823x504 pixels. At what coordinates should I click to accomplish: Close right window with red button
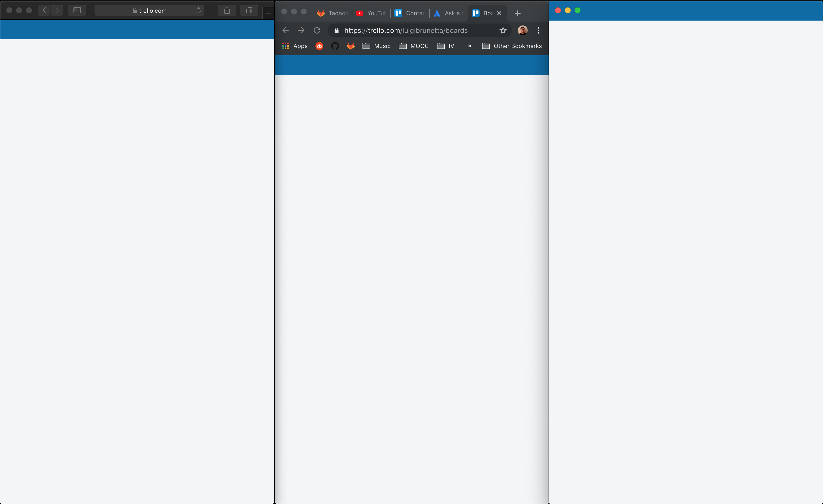(x=558, y=10)
